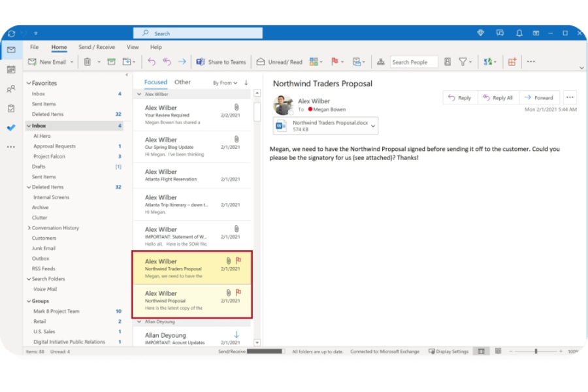Open the Send / Receive ribbon tab

pos(97,46)
